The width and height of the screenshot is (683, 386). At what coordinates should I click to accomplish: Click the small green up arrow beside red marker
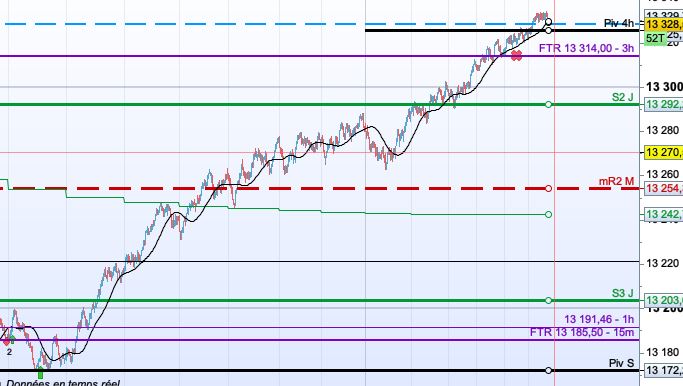point(12,339)
